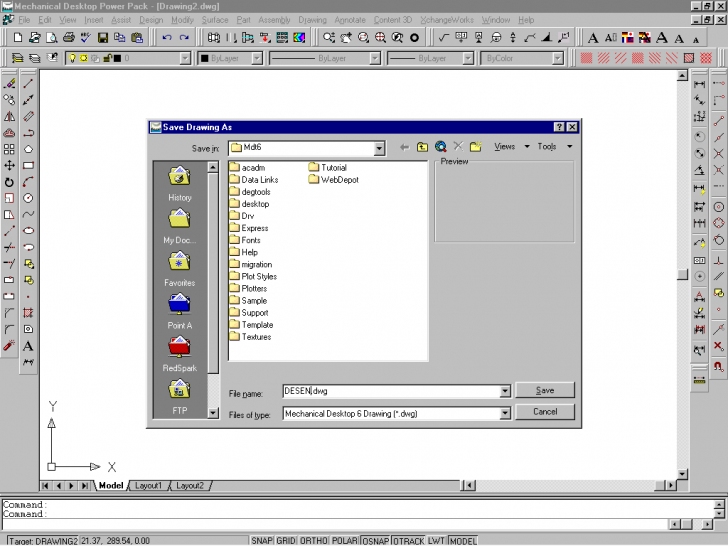Open the Tutorial folder
This screenshot has height=546, width=728.
pyautogui.click(x=328, y=168)
